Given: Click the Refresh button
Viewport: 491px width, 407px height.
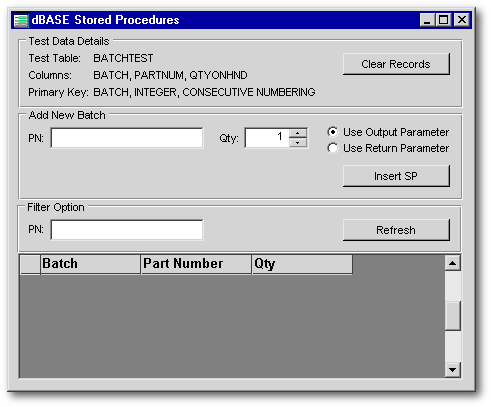Looking at the screenshot, I should (x=396, y=230).
